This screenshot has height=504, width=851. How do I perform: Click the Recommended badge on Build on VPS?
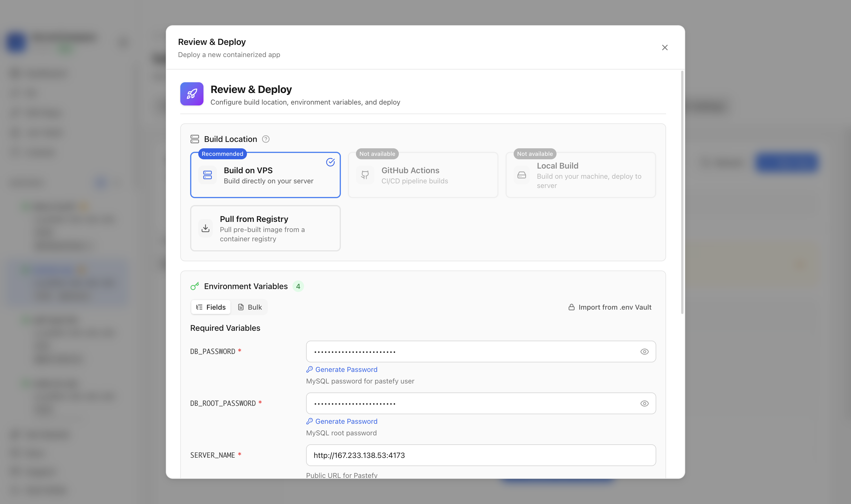coord(222,154)
